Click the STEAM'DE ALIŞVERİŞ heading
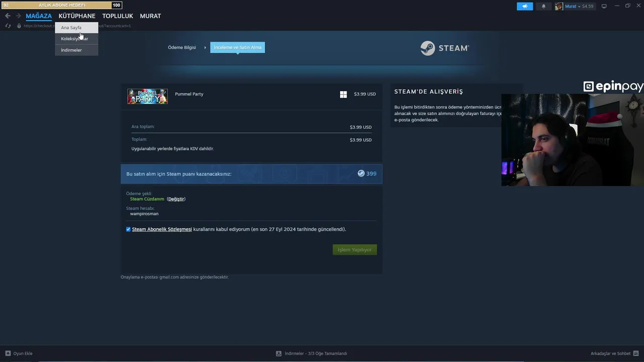The width and height of the screenshot is (644, 362). (429, 92)
